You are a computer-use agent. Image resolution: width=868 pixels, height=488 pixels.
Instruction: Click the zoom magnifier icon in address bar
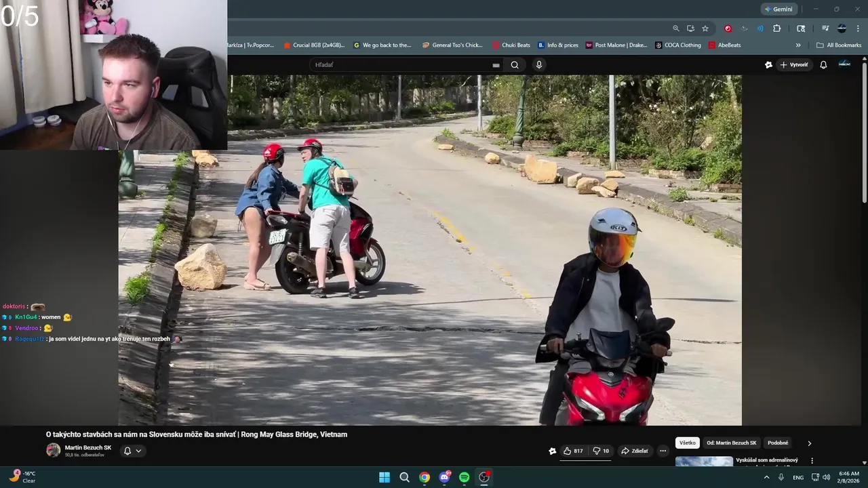click(x=676, y=28)
